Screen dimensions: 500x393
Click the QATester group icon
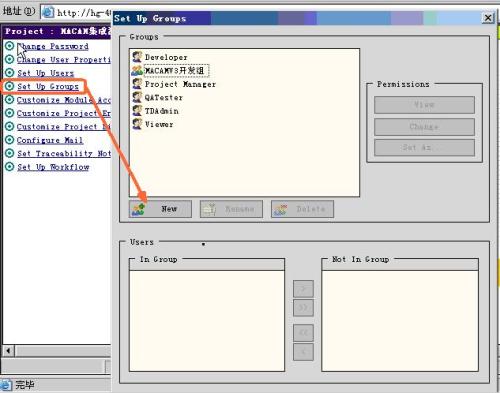click(x=137, y=97)
